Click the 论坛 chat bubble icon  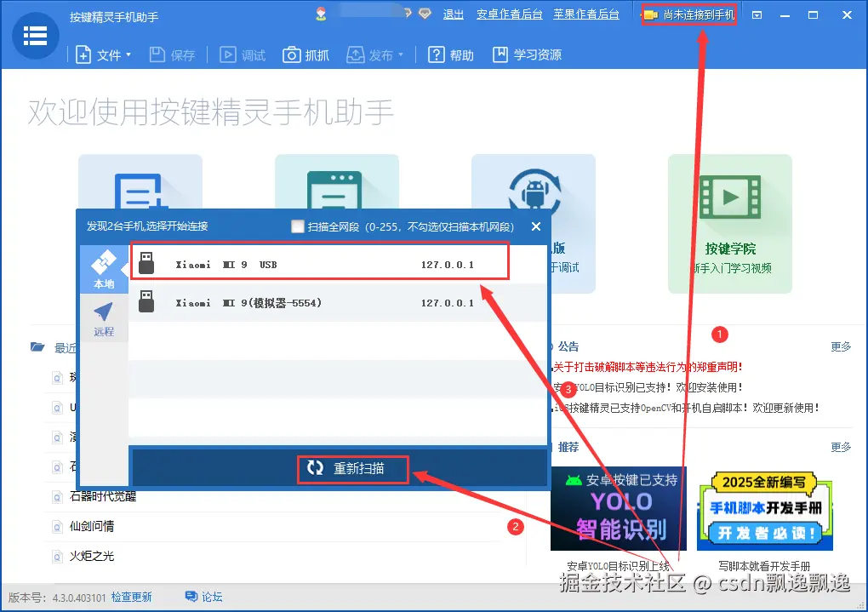coord(191,597)
